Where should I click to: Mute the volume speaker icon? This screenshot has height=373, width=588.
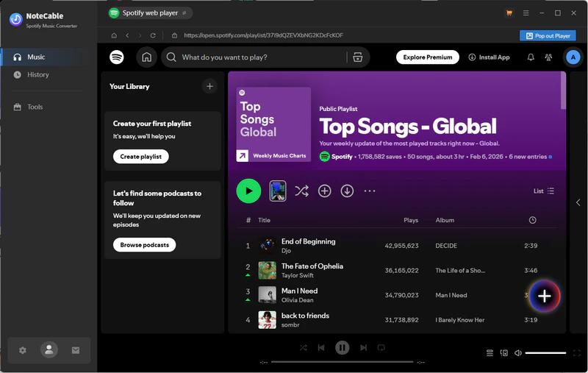[518, 353]
